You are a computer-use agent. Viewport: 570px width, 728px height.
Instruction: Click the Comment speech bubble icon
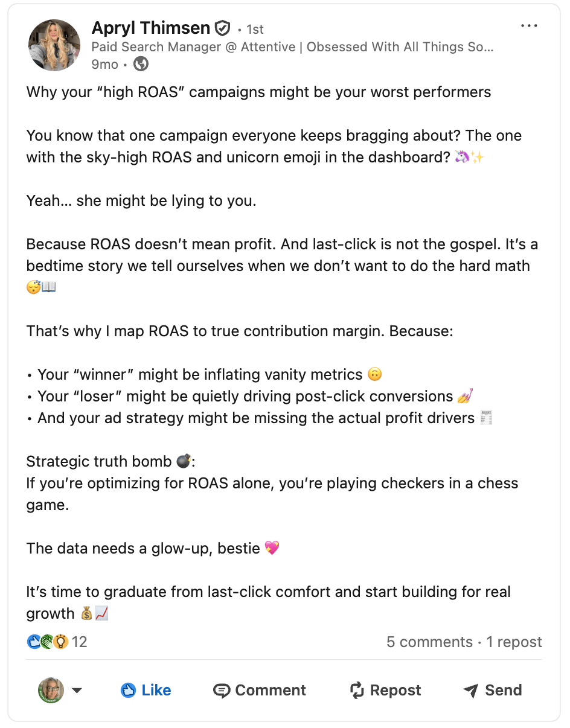(x=222, y=691)
